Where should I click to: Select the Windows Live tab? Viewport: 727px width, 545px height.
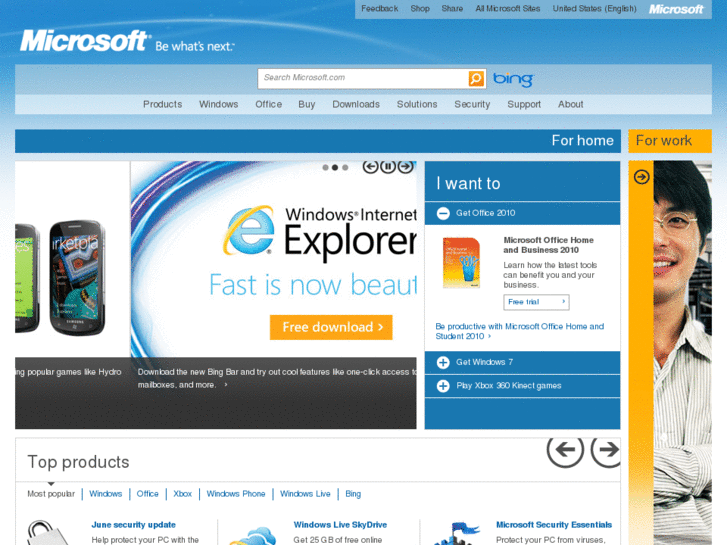point(305,494)
